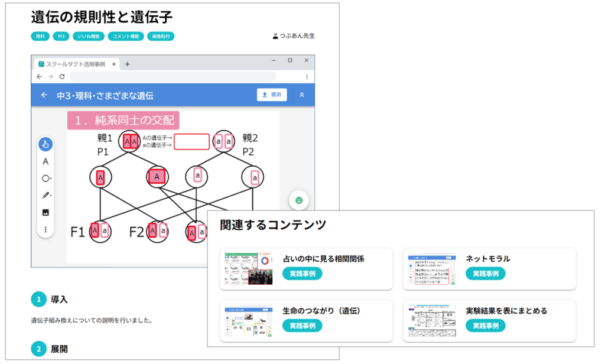The width and height of the screenshot is (605, 364).
Task: Click the browser forward arrow
Action: (51, 77)
